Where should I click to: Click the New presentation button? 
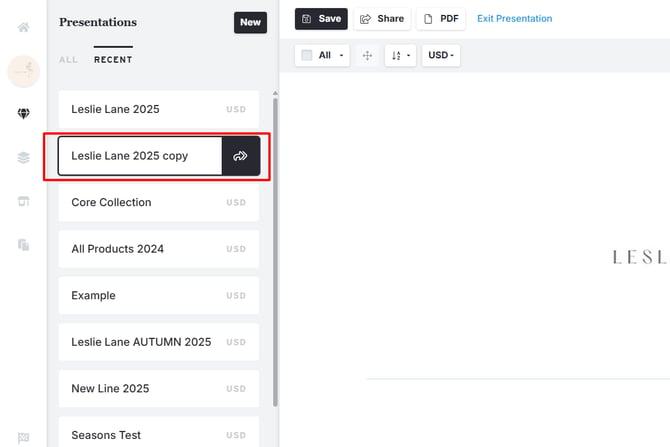250,22
